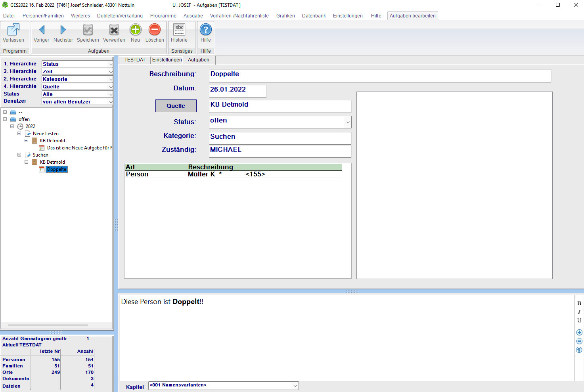Click the blue Hilfe question mark icon
The height and width of the screenshot is (392, 584).
[206, 30]
